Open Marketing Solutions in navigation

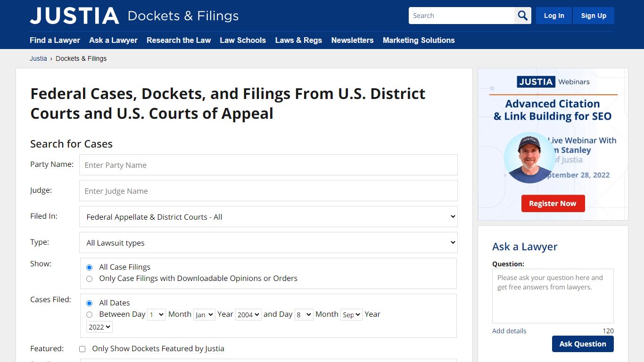(x=419, y=40)
